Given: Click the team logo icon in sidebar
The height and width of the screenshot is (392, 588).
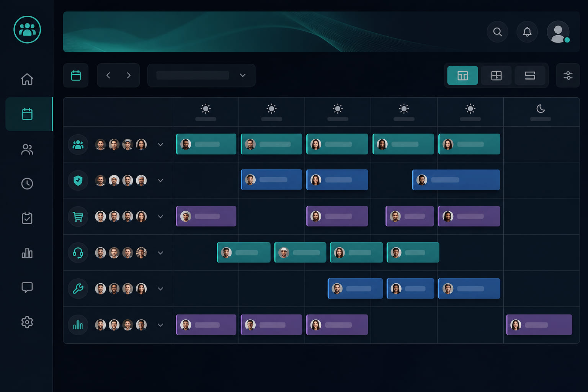Looking at the screenshot, I should [x=27, y=29].
